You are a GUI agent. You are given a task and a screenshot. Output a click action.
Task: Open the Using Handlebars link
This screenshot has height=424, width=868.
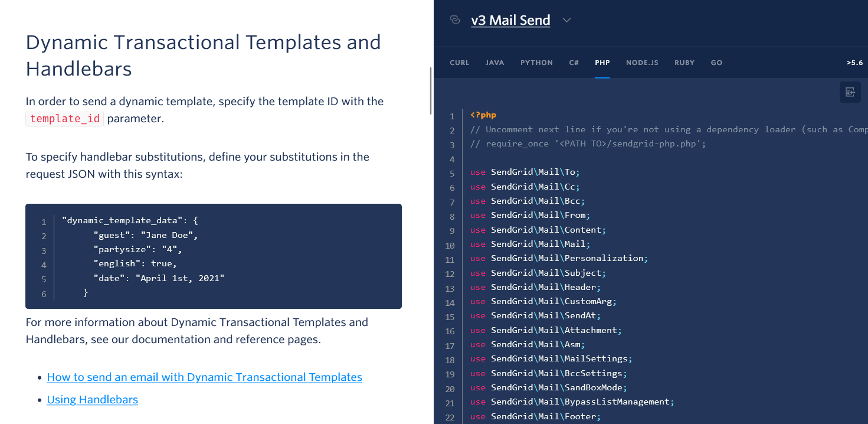(x=93, y=399)
